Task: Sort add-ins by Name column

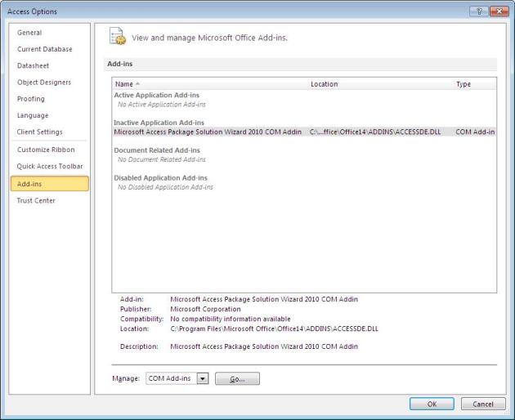Action: pyautogui.click(x=124, y=84)
